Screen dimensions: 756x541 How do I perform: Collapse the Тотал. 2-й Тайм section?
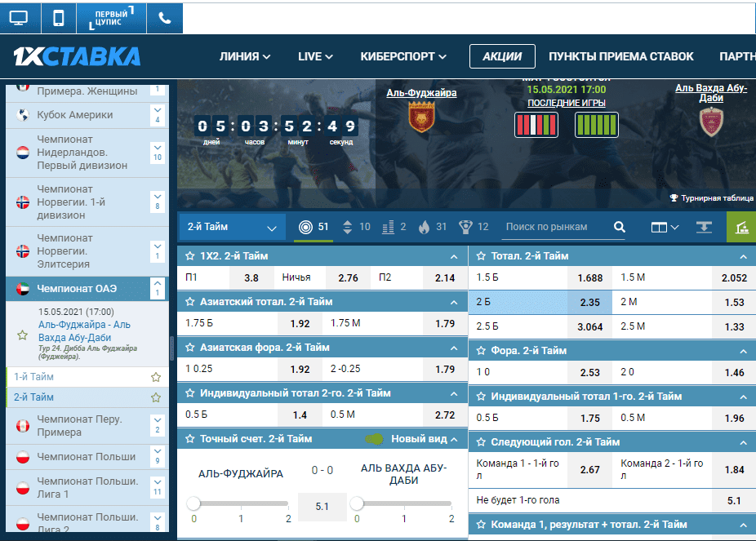click(x=743, y=256)
